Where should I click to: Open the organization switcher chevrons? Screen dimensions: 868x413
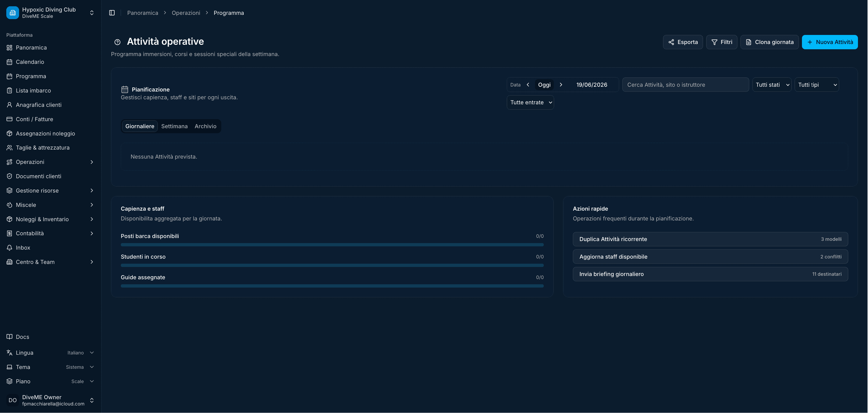tap(92, 13)
